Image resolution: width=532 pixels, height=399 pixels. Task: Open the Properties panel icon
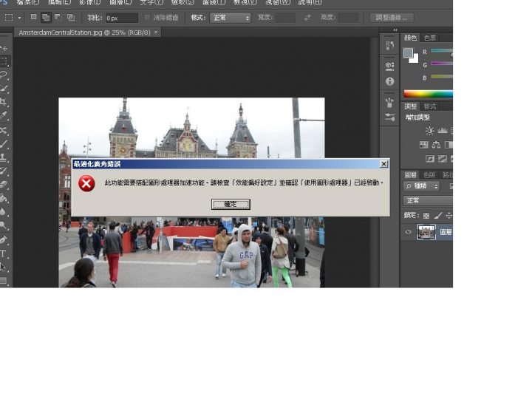390,66
